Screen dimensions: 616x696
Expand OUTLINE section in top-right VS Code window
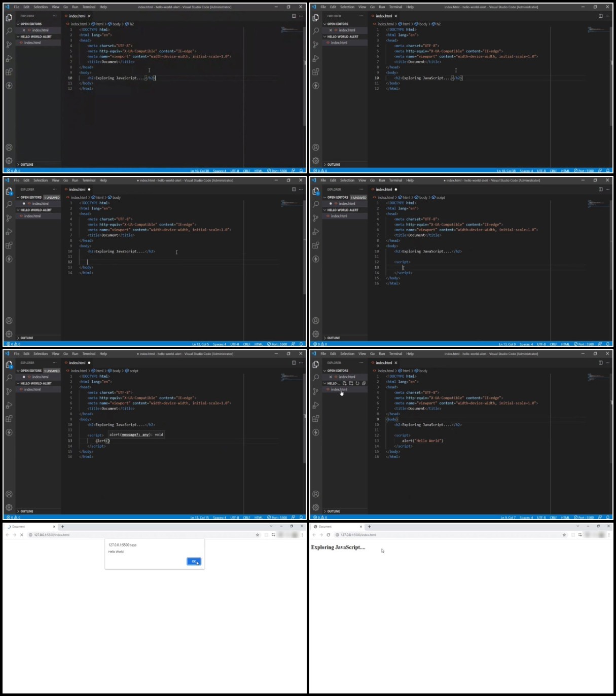(x=333, y=165)
